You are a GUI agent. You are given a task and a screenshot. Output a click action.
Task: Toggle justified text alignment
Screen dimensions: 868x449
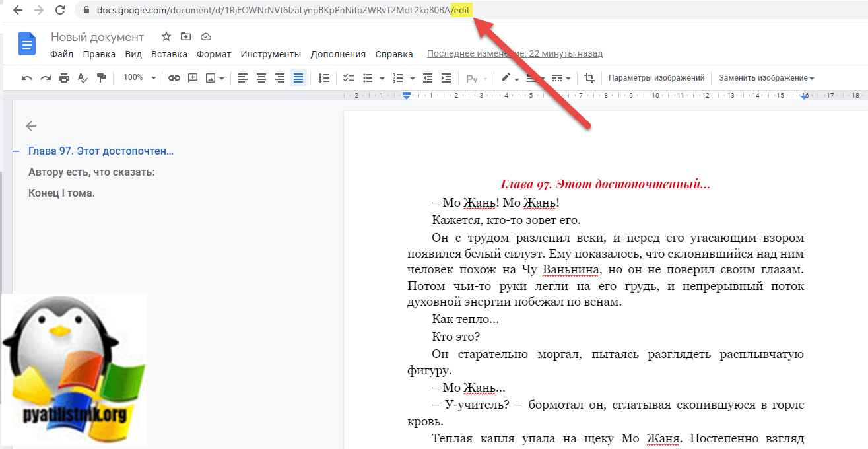298,78
